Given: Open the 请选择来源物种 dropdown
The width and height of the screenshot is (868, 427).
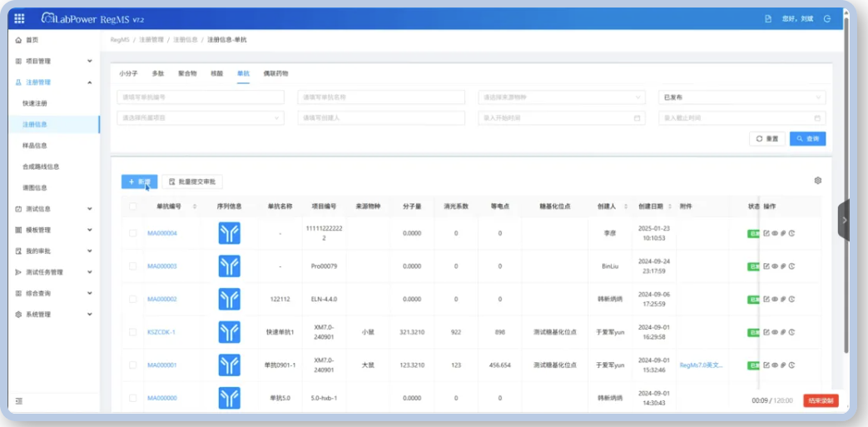Looking at the screenshot, I should [562, 97].
